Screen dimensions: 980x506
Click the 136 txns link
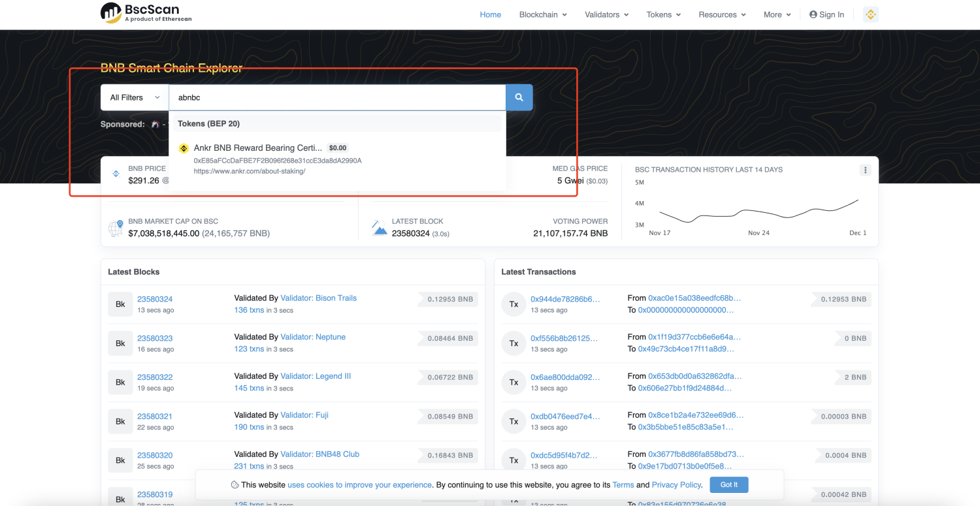click(x=249, y=310)
